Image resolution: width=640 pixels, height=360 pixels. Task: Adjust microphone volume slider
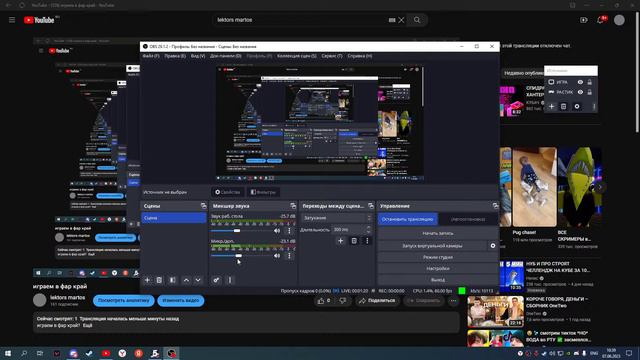pyautogui.click(x=241, y=256)
